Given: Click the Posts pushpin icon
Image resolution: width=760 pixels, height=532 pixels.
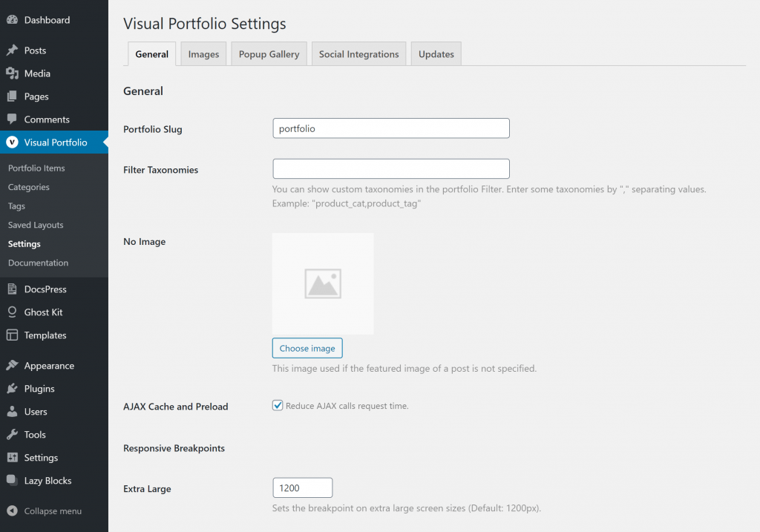Looking at the screenshot, I should (12, 50).
